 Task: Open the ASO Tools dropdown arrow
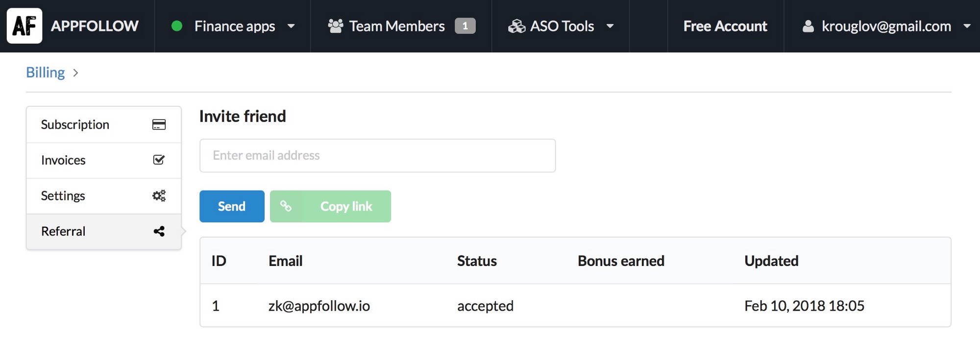[610, 26]
